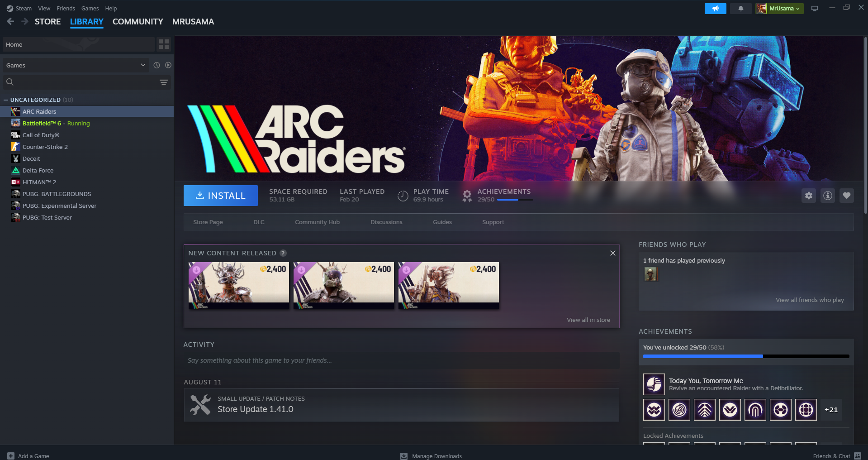
Task: Click the header achievements 29/50 progress bar
Action: pos(515,200)
